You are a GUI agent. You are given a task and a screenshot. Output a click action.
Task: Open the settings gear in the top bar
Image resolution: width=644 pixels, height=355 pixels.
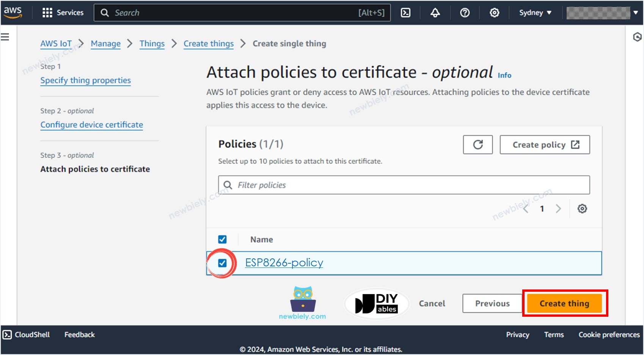pos(494,12)
